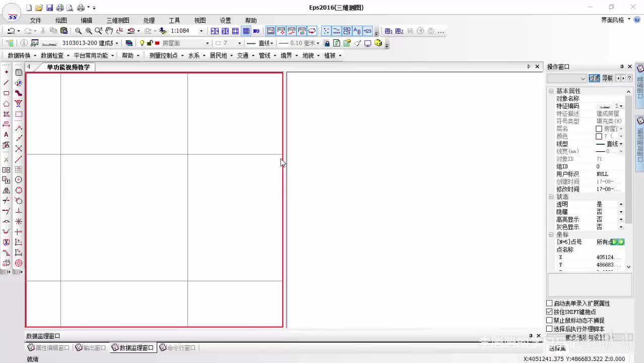Select the Pan hand tool
Screen dimensions: 644x363
coord(109,31)
